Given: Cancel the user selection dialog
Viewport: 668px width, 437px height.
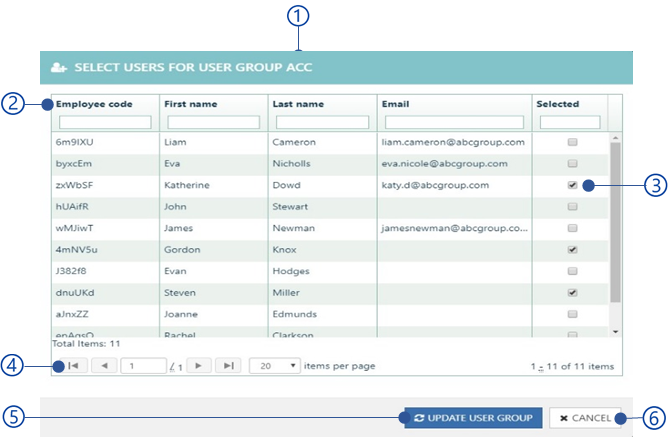Looking at the screenshot, I should coord(585,418).
